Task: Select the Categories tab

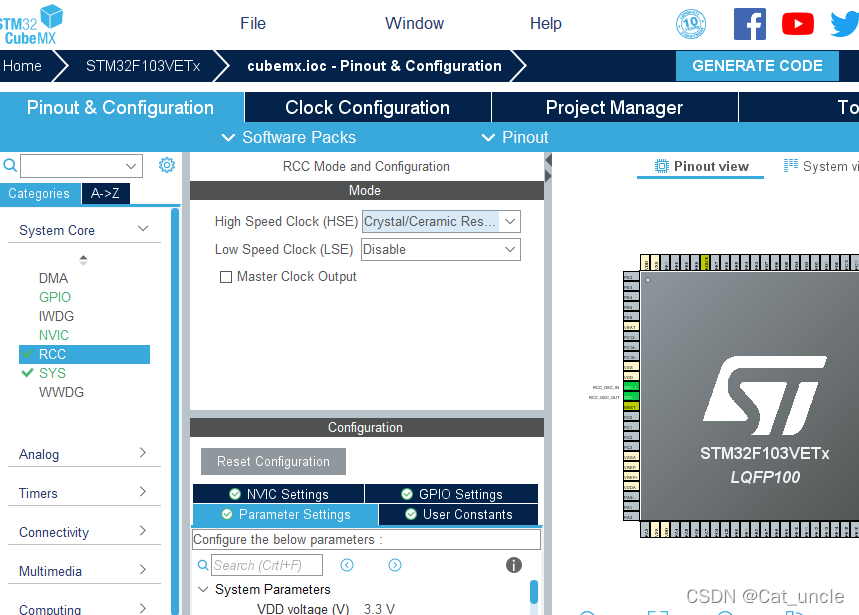Action: click(39, 193)
